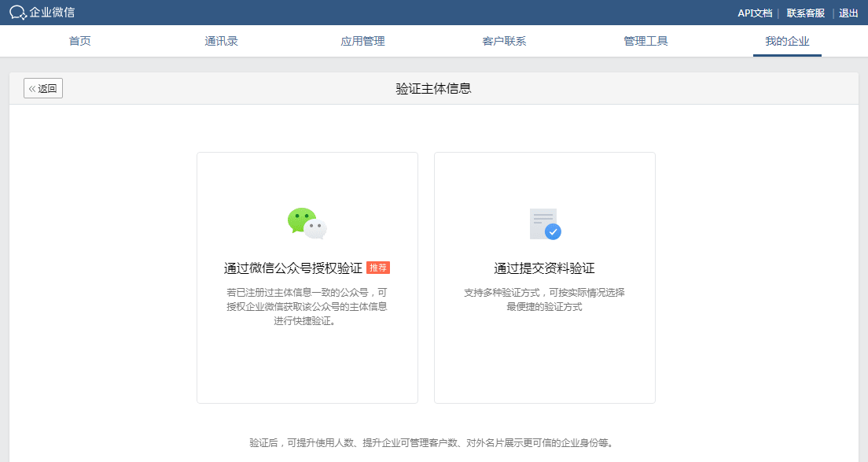Image resolution: width=868 pixels, height=462 pixels.
Task: Open the 首页 tab
Action: pos(80,42)
